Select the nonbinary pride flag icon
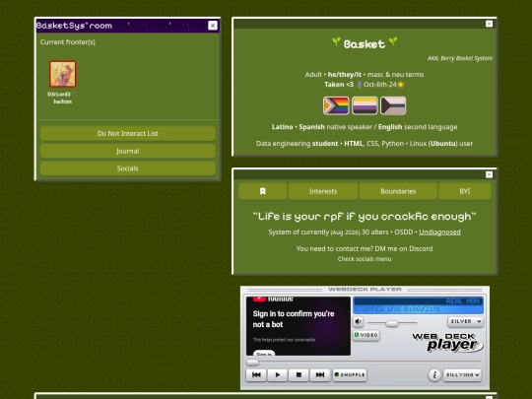Screen dimensions: 532x399 365,105
